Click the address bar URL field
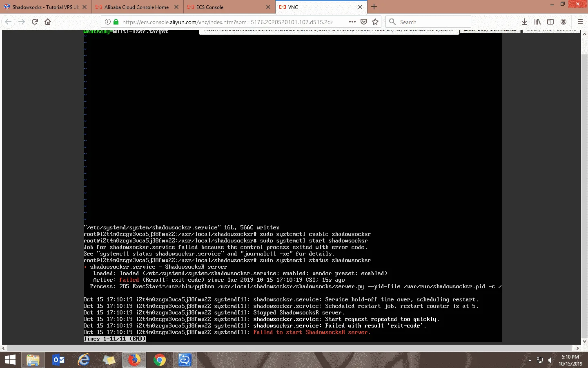 (228, 22)
